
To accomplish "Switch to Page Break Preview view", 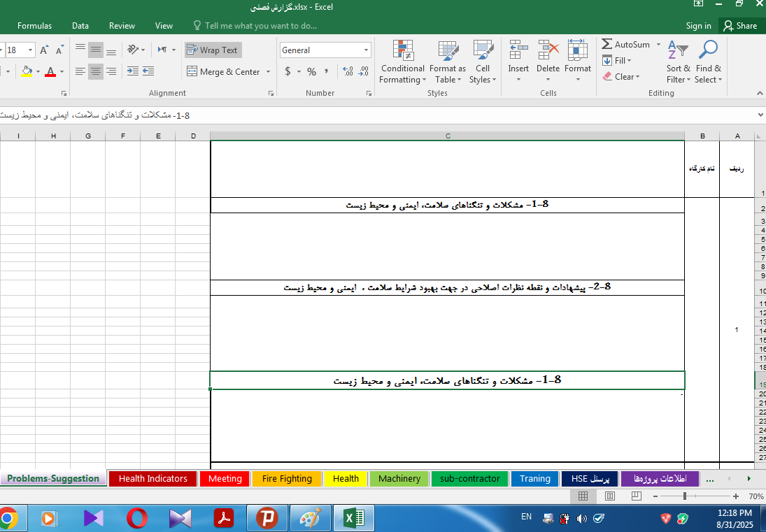I will [636, 496].
